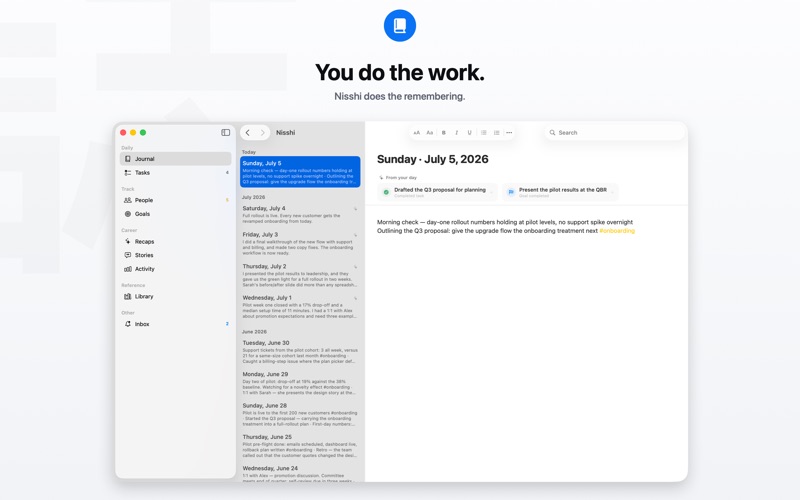Click the Recaps sparkle icon
Viewport: 800px width, 500px height.
click(x=128, y=241)
